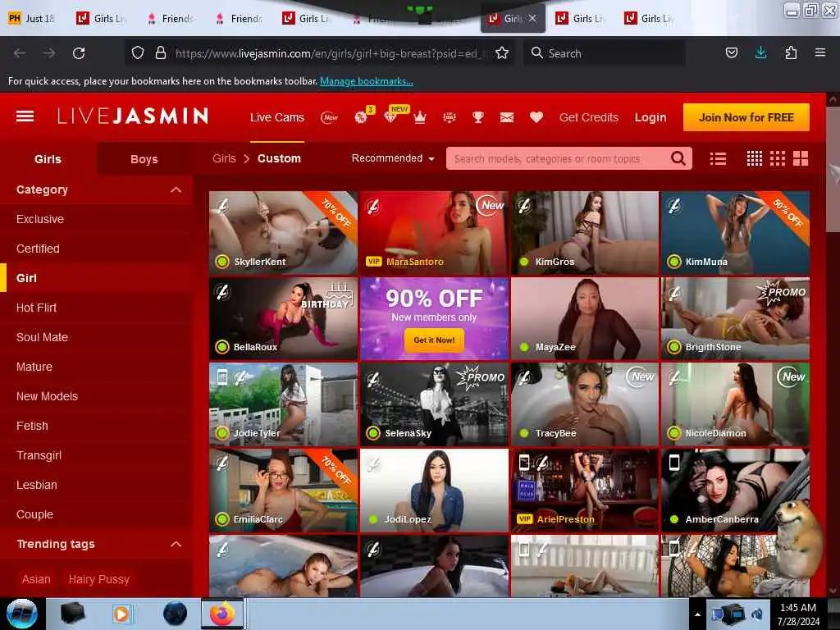The height and width of the screenshot is (630, 840).
Task: Click the magnifier icon in site search
Action: click(678, 158)
